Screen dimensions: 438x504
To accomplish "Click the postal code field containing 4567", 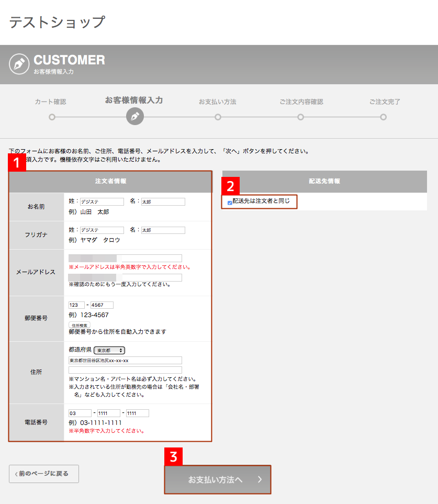I will 102,305.
